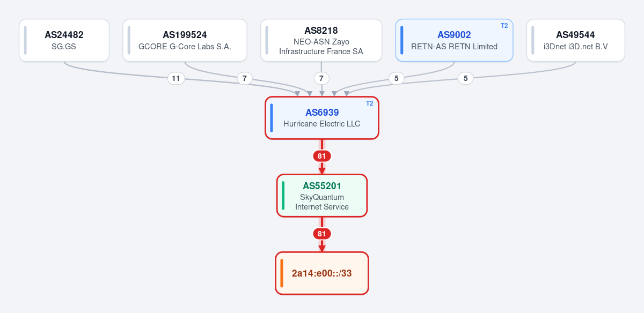Open the AS8218 NEO-ASN Zayo node
Image resolution: width=644 pixels, height=313 pixels.
(321, 40)
